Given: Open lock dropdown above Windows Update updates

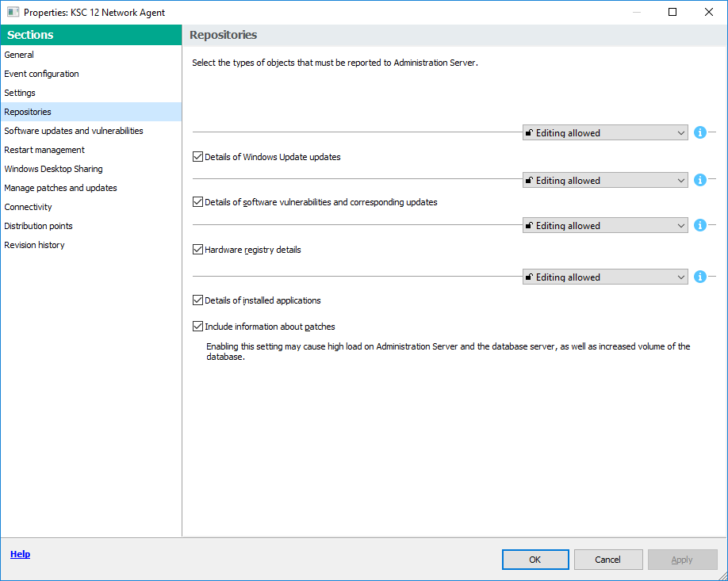Looking at the screenshot, I should 604,133.
